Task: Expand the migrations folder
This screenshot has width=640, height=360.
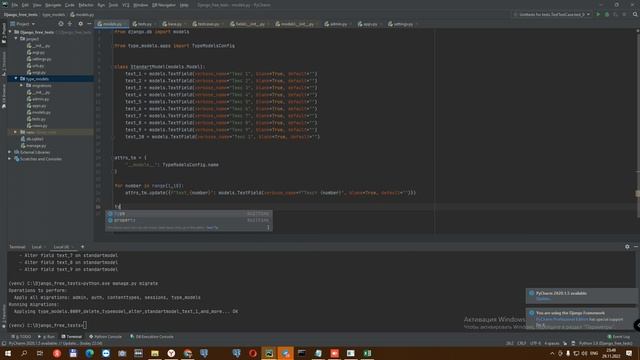Action: pos(22,85)
